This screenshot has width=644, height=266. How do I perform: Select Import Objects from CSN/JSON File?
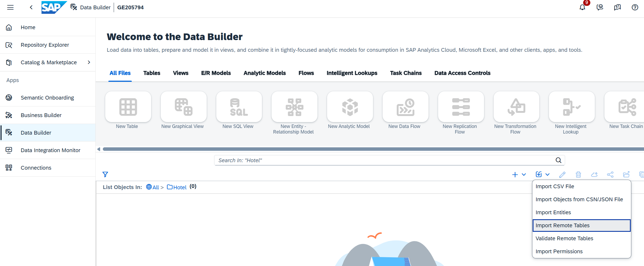click(x=582, y=199)
